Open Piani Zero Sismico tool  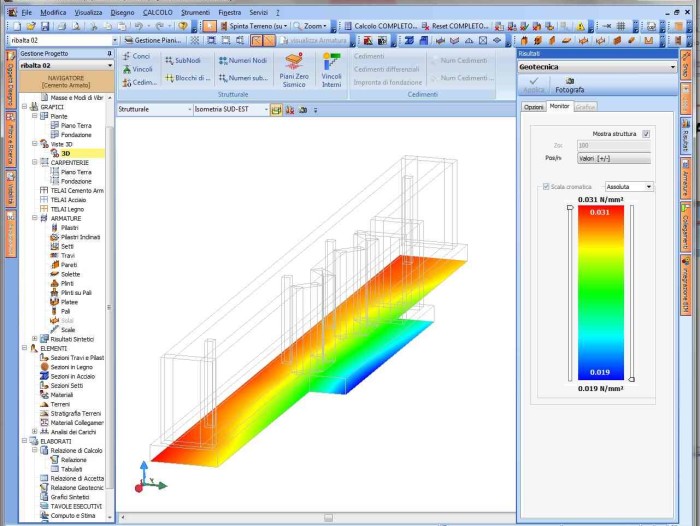[294, 70]
